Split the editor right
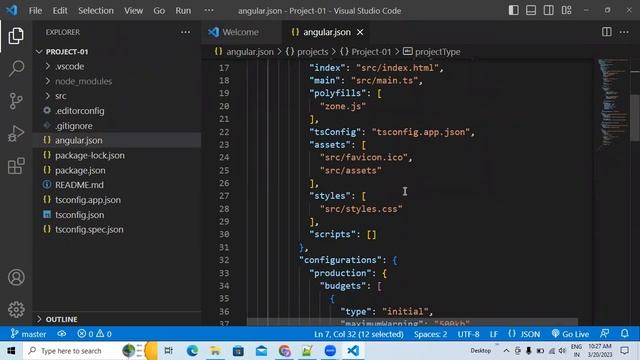Image resolution: width=640 pixels, height=360 pixels. pos(607,32)
